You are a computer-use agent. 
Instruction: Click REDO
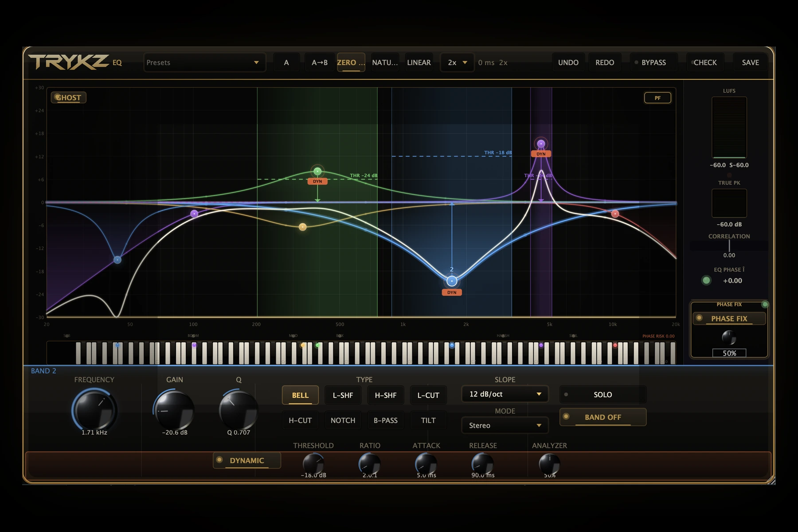605,63
